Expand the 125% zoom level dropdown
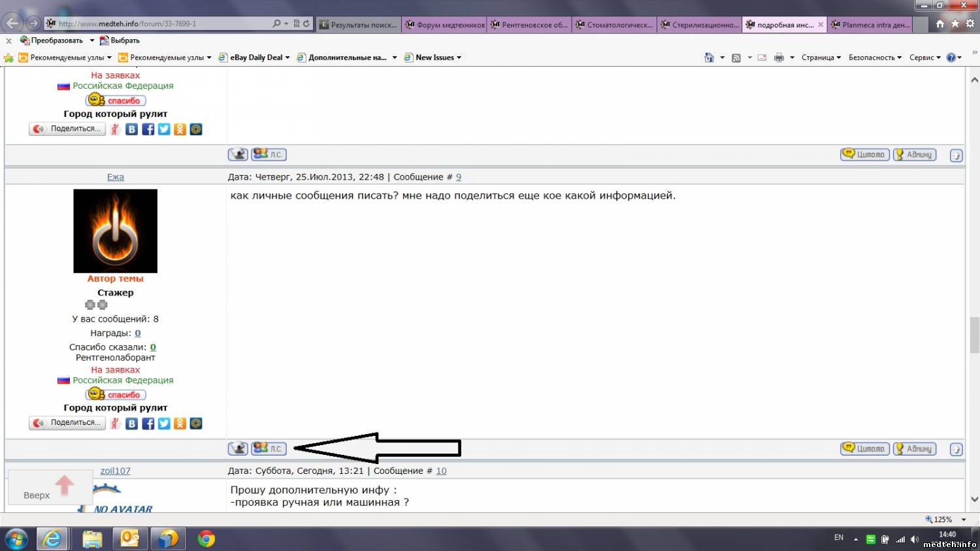 [x=964, y=520]
